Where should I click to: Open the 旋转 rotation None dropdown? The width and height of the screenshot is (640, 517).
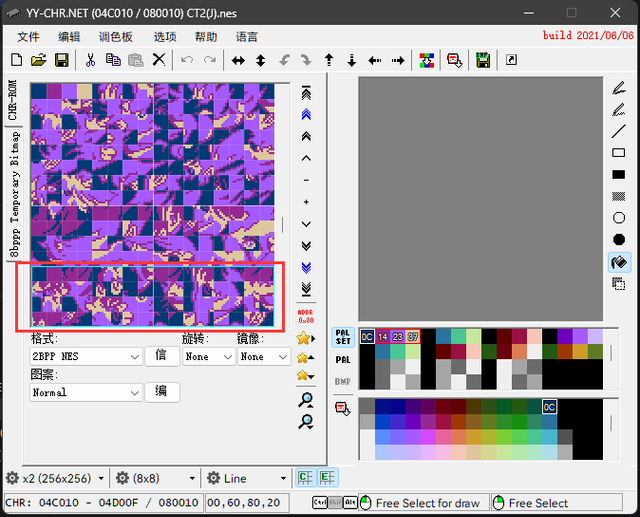209,357
